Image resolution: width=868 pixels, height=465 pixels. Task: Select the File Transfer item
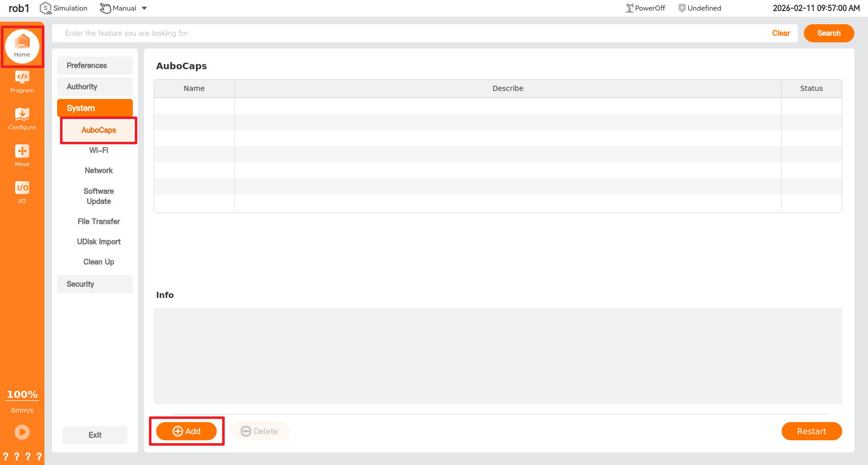(99, 222)
